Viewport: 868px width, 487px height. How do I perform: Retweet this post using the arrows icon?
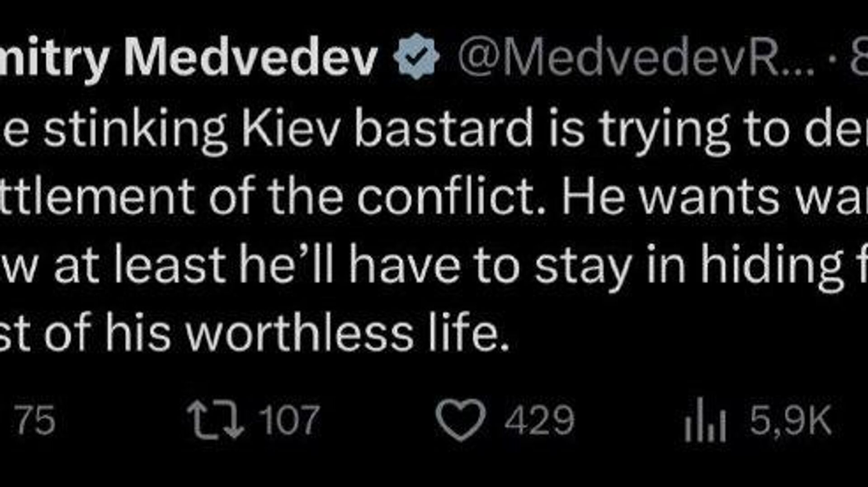216,421
